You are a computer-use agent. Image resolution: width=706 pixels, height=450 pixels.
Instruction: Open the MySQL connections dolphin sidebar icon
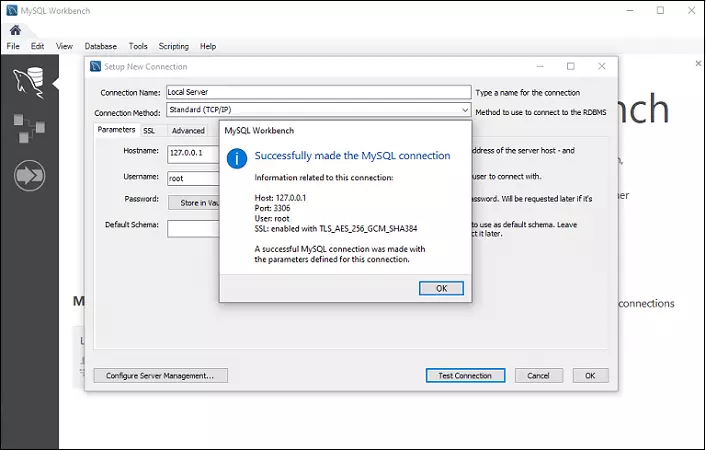pyautogui.click(x=29, y=82)
